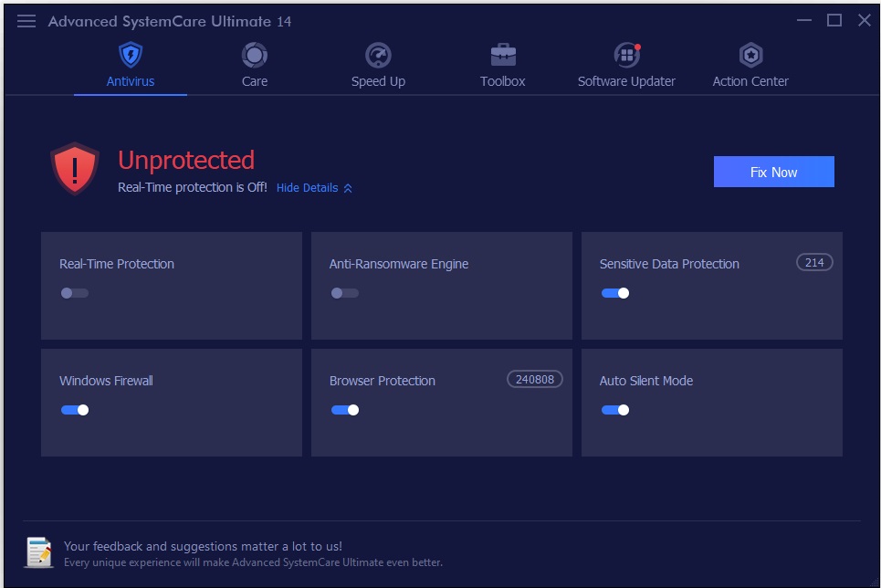
Task: Open the hamburger menu icon
Action: (x=26, y=21)
